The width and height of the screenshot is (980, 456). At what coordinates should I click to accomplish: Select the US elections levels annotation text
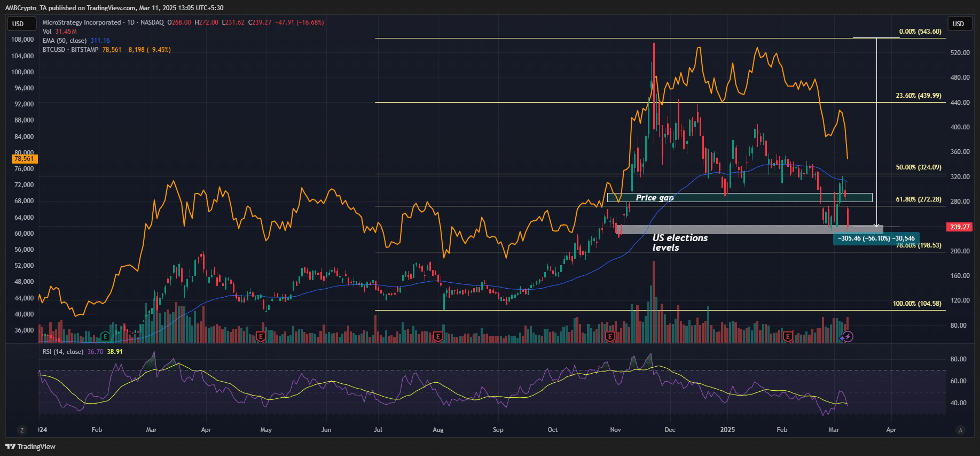[680, 243]
